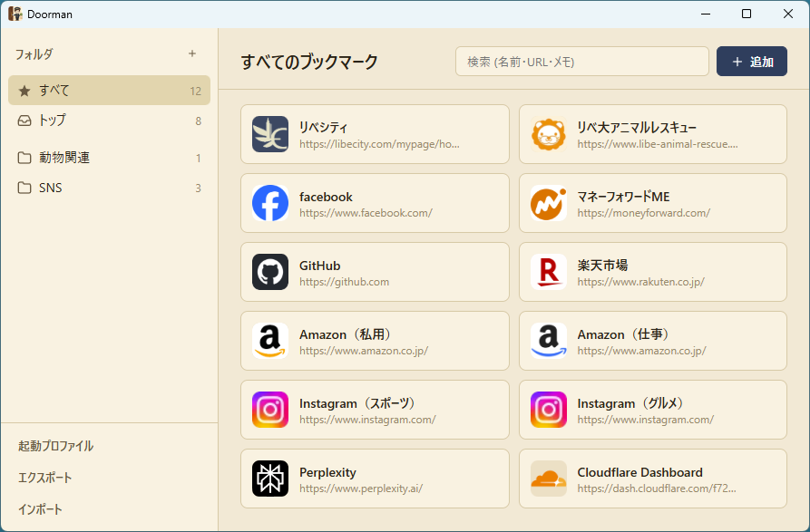Click the リベ大アニマルレスキュー title text
The image size is (810, 532).
[x=637, y=128]
